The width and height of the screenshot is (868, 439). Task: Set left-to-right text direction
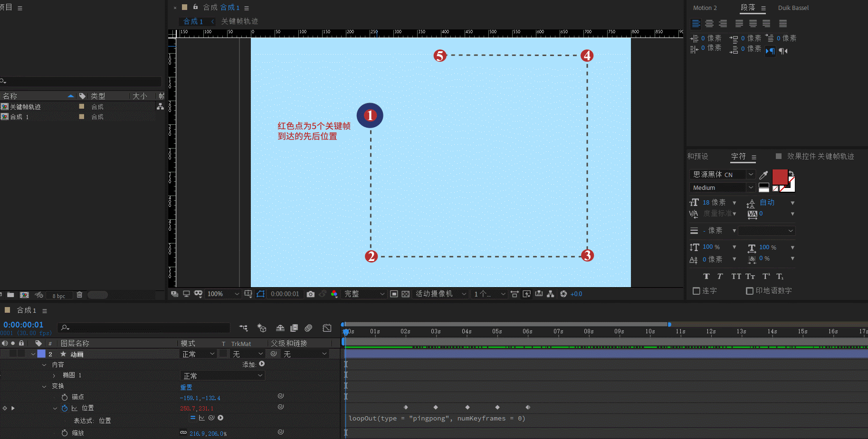pyautogui.click(x=770, y=51)
